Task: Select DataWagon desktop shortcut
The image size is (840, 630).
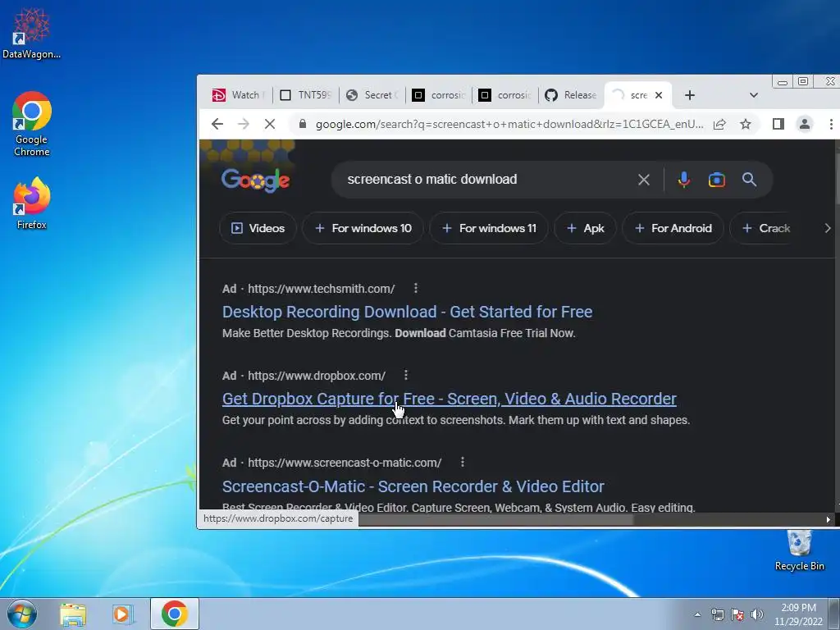Action: coord(32,33)
